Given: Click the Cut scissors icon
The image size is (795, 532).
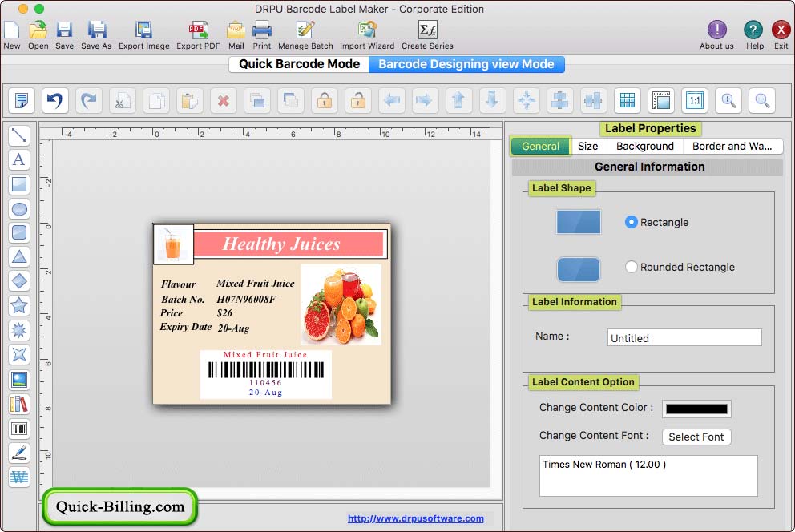Looking at the screenshot, I should [122, 100].
